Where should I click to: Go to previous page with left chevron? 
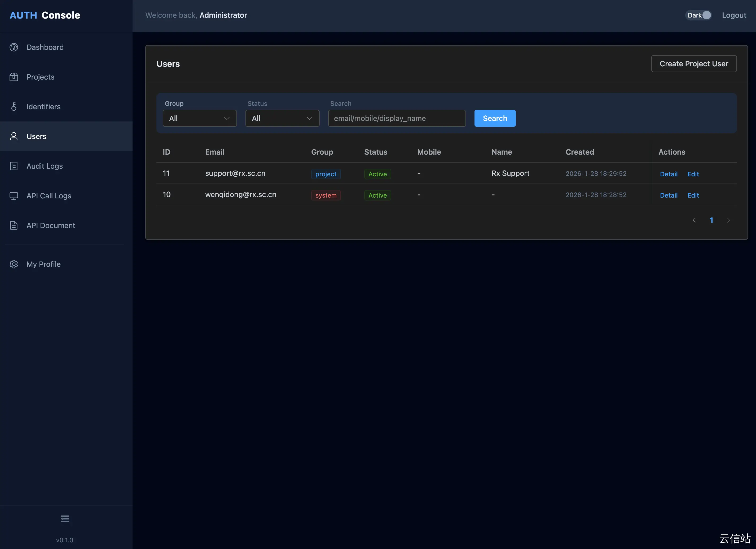tap(694, 220)
